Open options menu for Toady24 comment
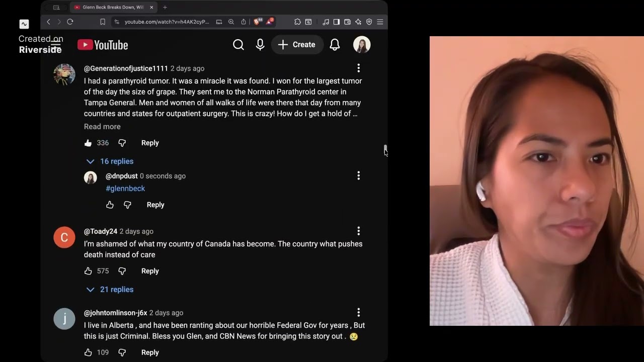 pyautogui.click(x=359, y=231)
